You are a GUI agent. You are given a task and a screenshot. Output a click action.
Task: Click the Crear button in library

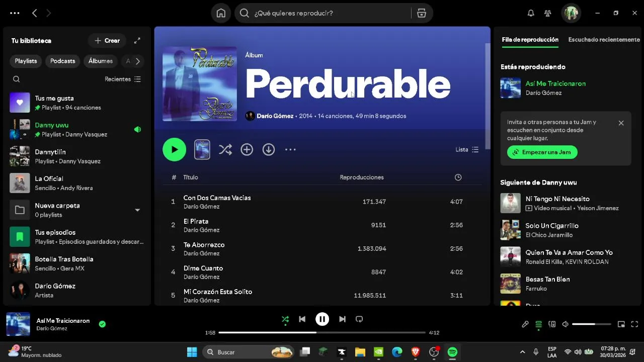tap(107, 41)
